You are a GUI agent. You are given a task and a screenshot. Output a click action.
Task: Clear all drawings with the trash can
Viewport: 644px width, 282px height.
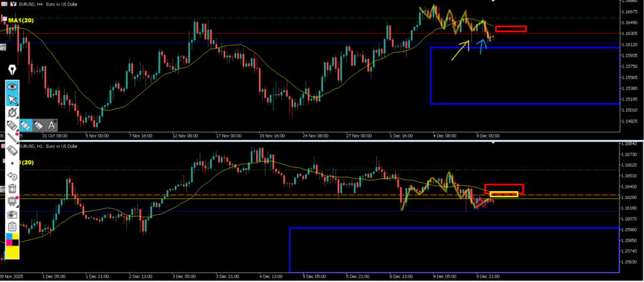coord(13,188)
